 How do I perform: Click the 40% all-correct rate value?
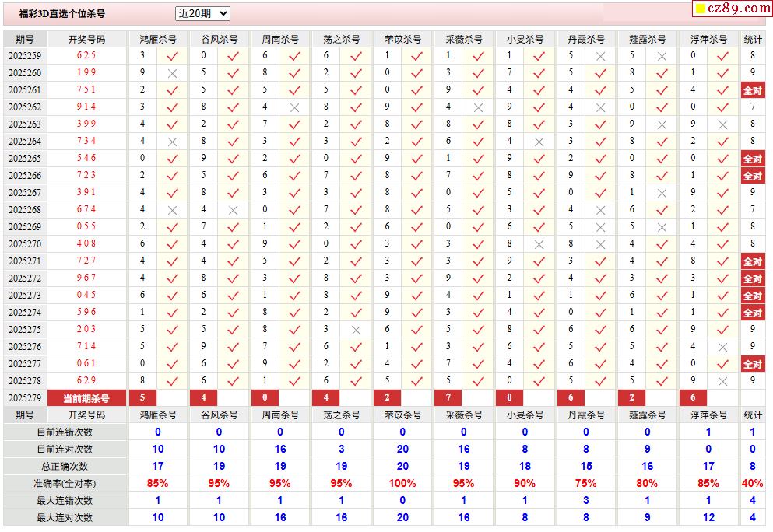752,483
